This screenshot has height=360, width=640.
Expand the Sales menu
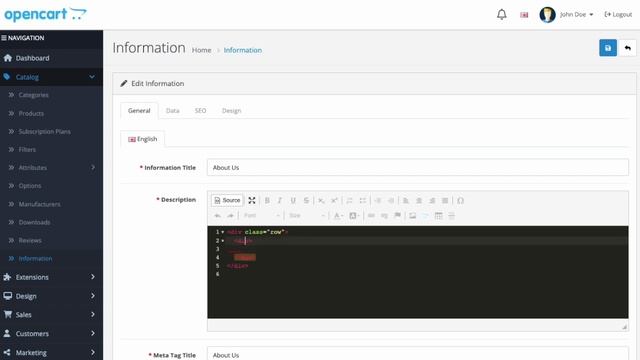click(51, 315)
